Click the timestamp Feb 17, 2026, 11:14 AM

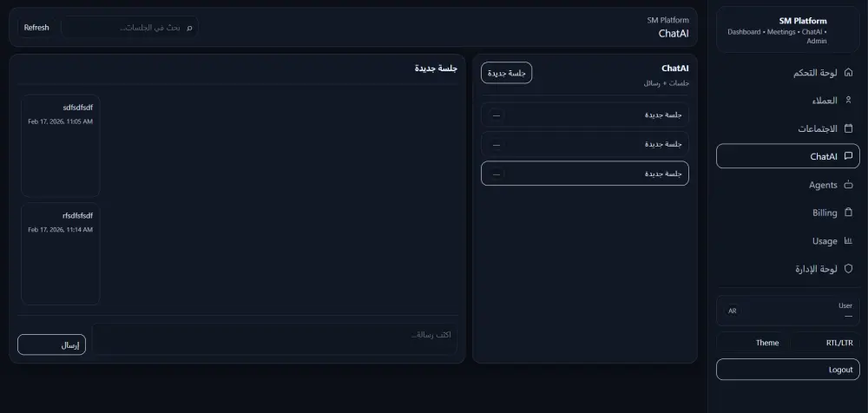point(61,229)
